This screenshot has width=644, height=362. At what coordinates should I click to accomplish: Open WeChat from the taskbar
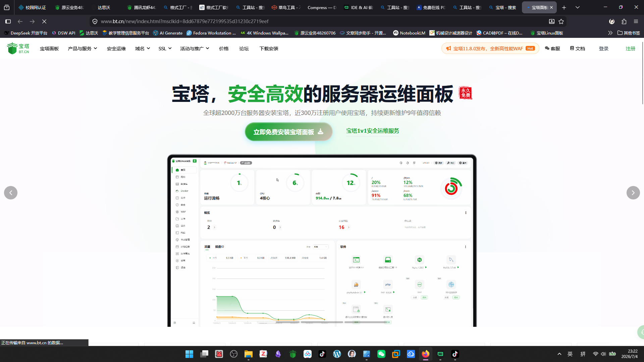[x=381, y=354]
